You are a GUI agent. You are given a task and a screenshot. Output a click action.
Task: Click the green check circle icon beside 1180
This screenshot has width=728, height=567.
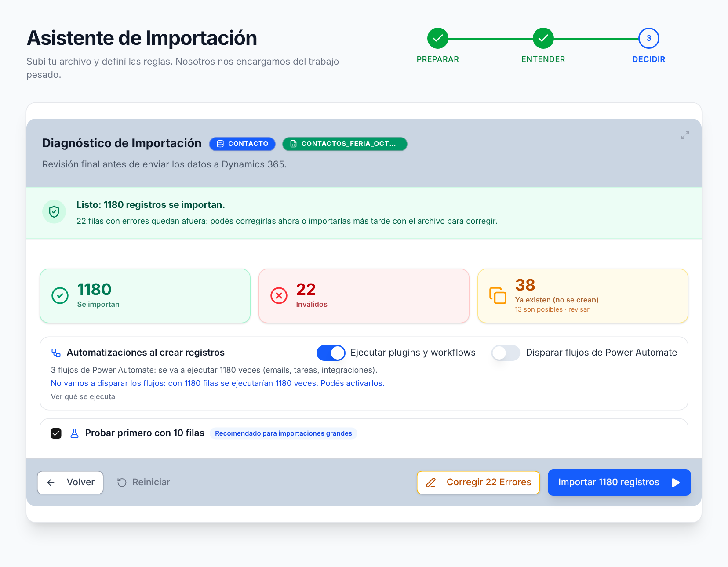[60, 296]
